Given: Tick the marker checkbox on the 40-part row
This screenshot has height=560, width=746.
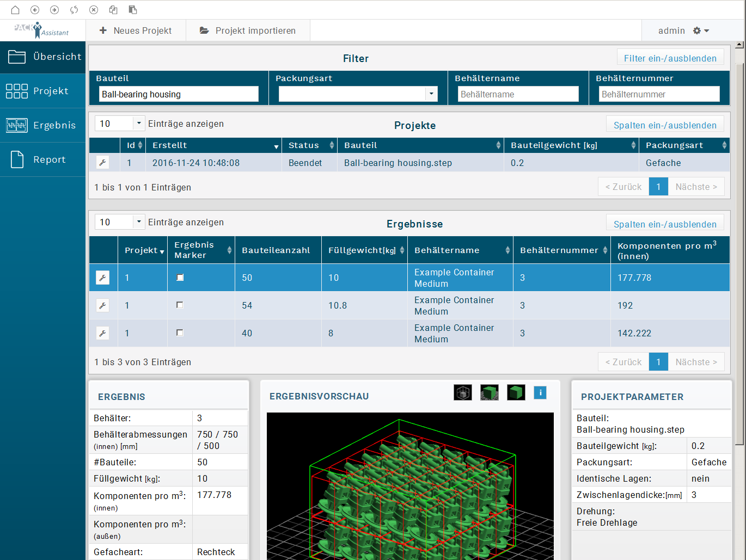Looking at the screenshot, I should 180,333.
